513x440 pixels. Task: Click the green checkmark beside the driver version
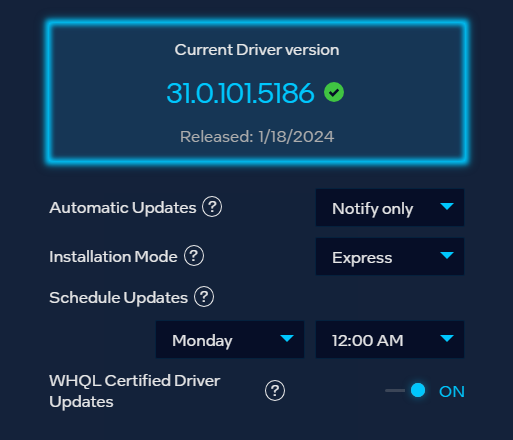[x=334, y=92]
